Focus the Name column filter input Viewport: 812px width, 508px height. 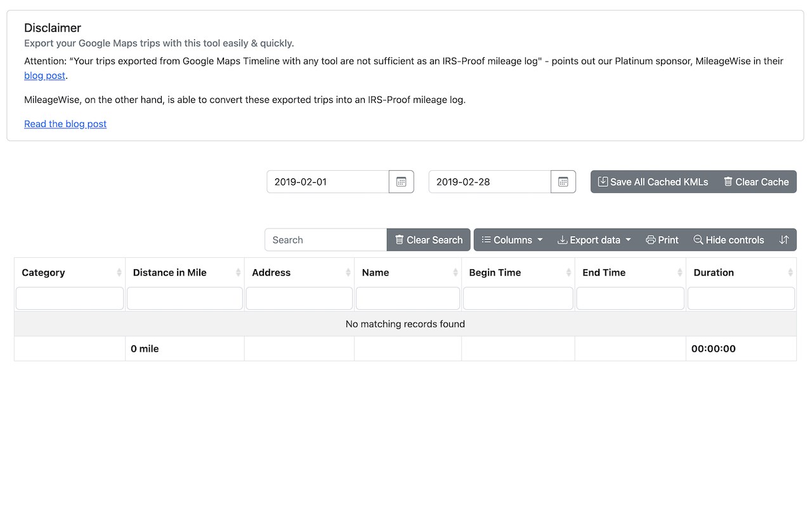tap(407, 298)
